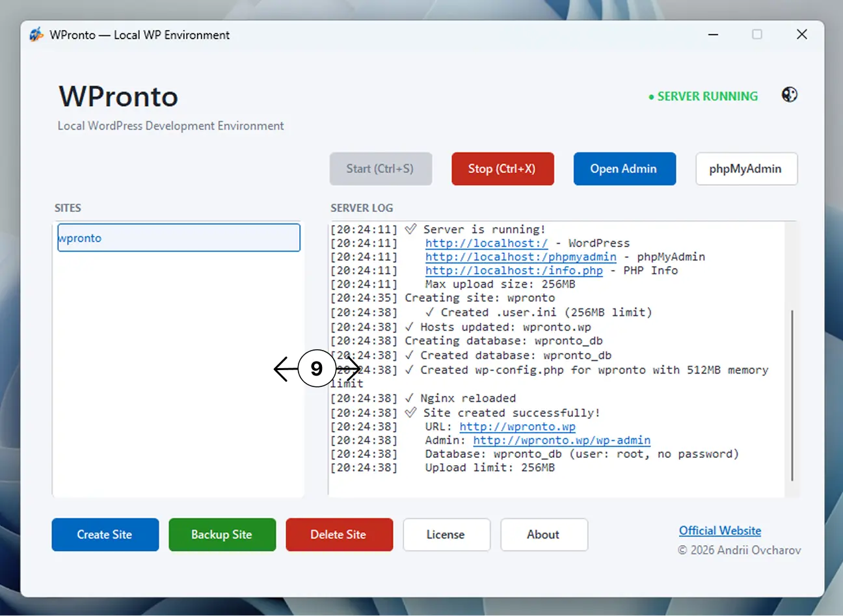Visit the Official Website link
Screen dimensions: 843x616
[720, 531]
